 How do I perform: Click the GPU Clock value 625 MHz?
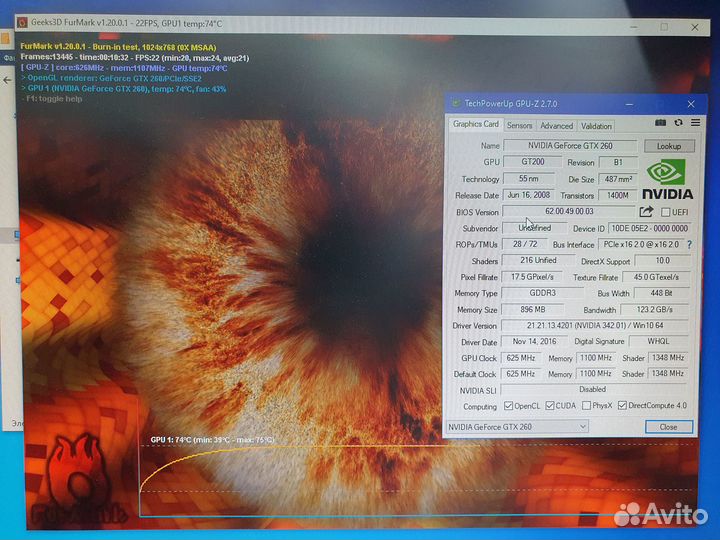[520, 358]
